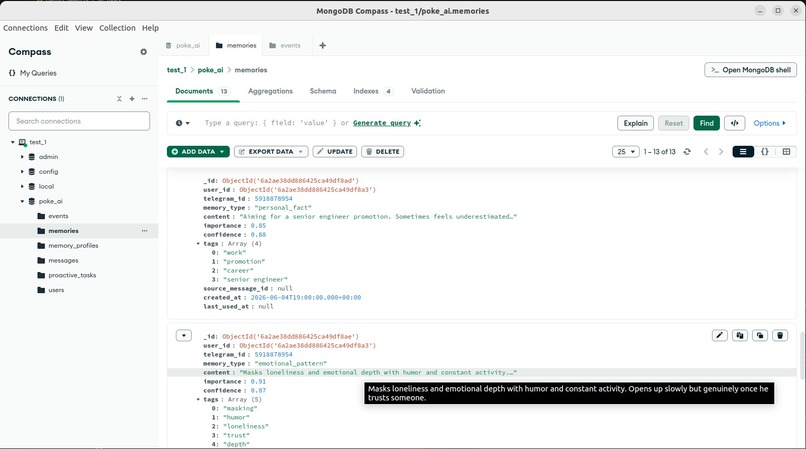Switch to list view

coord(743,152)
